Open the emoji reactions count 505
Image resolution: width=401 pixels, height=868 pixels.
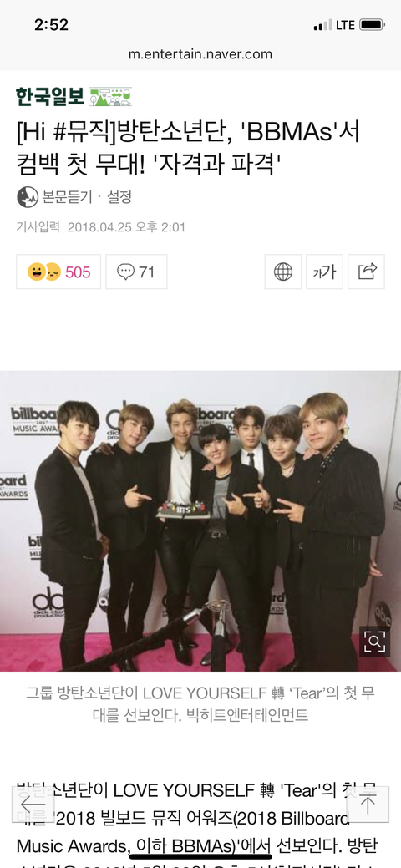pos(58,272)
